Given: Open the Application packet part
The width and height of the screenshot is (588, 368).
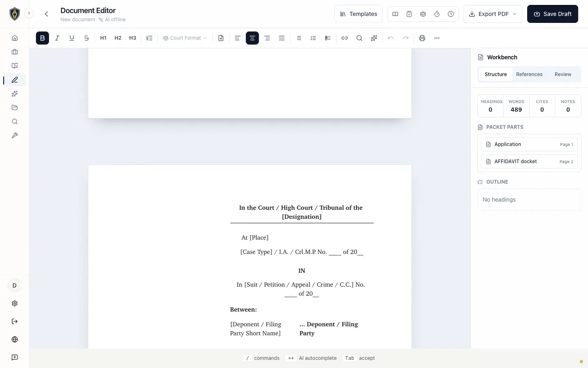Looking at the screenshot, I should coord(529,144).
